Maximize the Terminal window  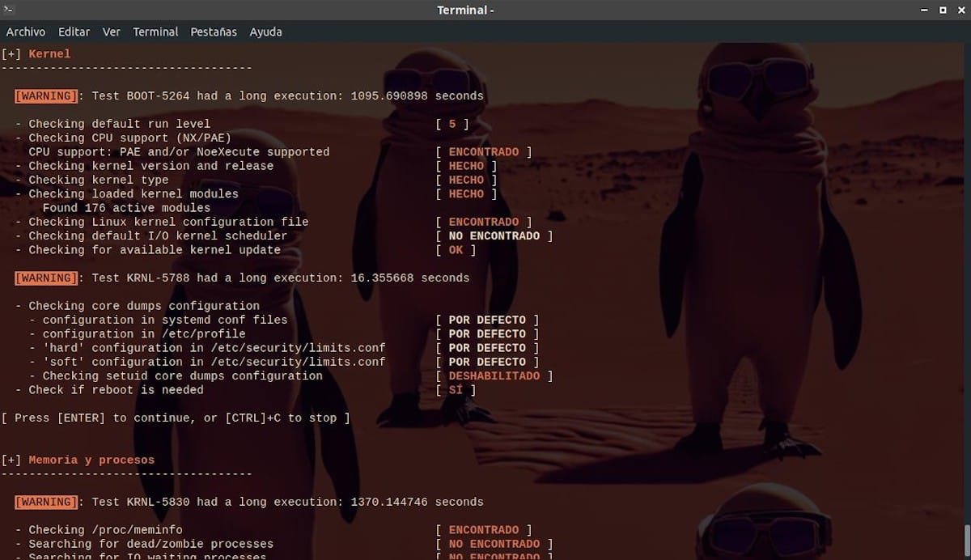(x=943, y=10)
